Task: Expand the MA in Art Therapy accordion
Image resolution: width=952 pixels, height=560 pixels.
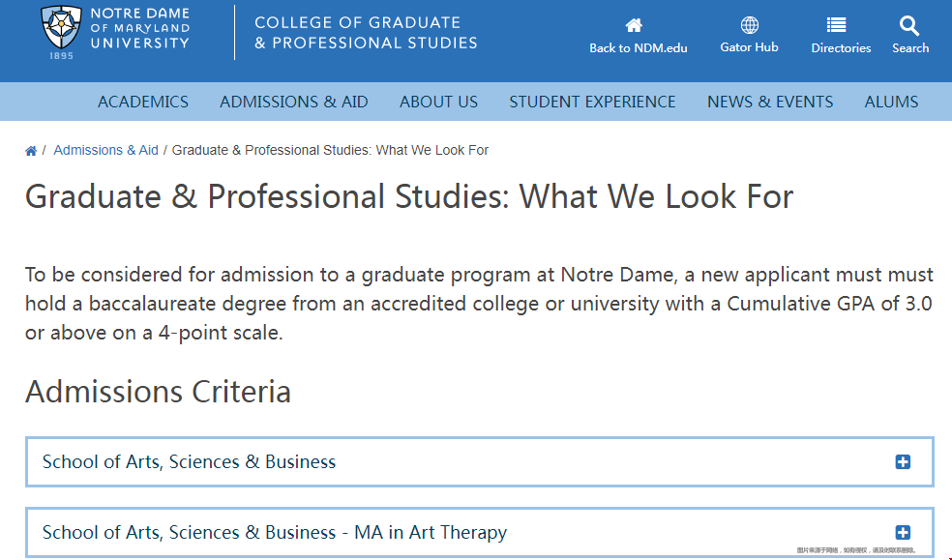Action: [x=480, y=532]
